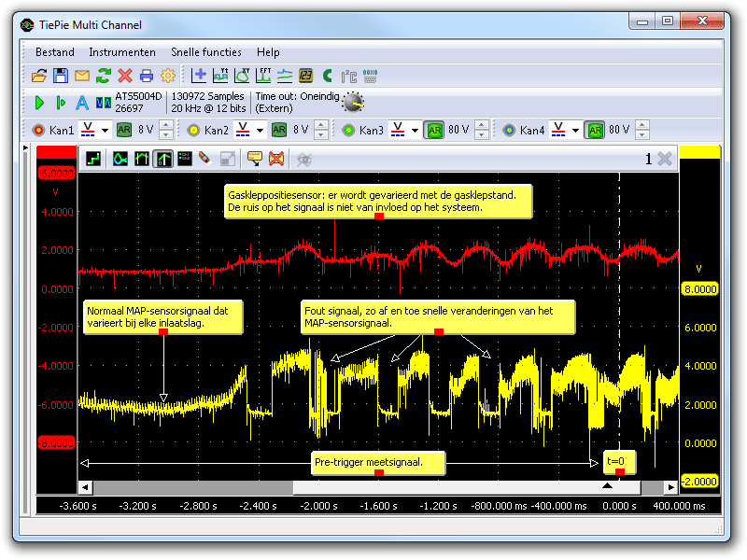Select the brush cleaning tool in graph toolbar
The width and height of the screenshot is (747, 560).
click(x=205, y=159)
